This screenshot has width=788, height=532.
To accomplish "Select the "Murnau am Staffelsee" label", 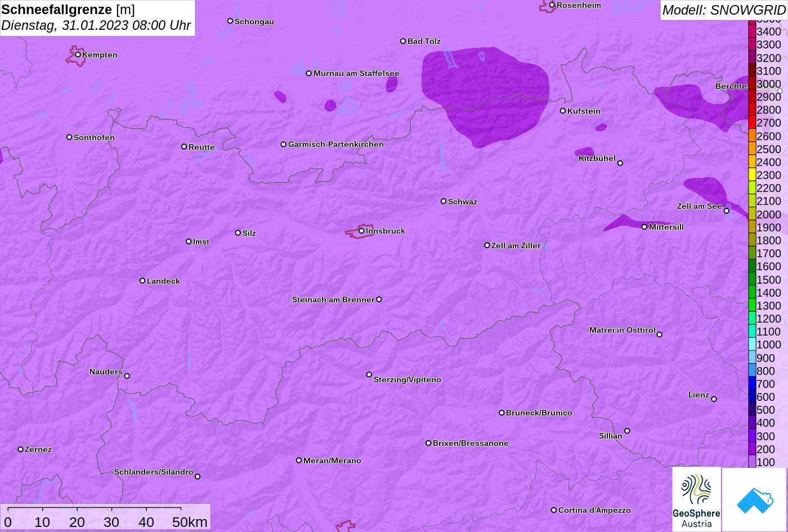I will tap(356, 73).
